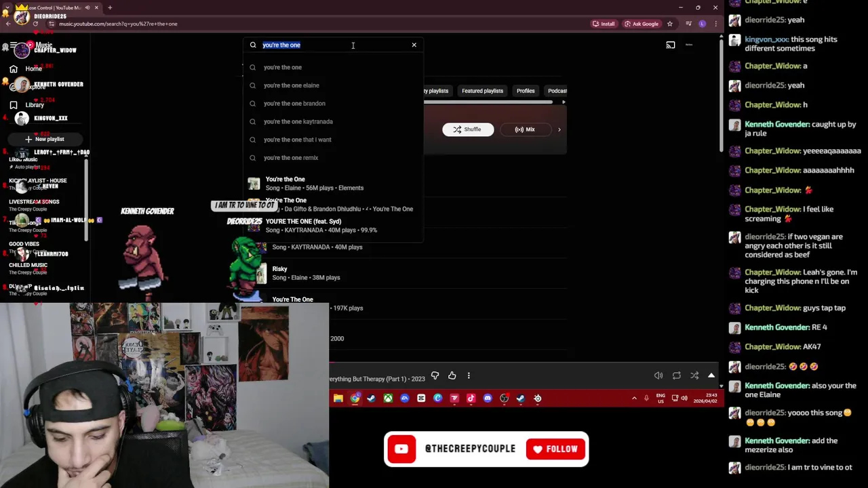Click the player volume speaker icon

point(658,375)
